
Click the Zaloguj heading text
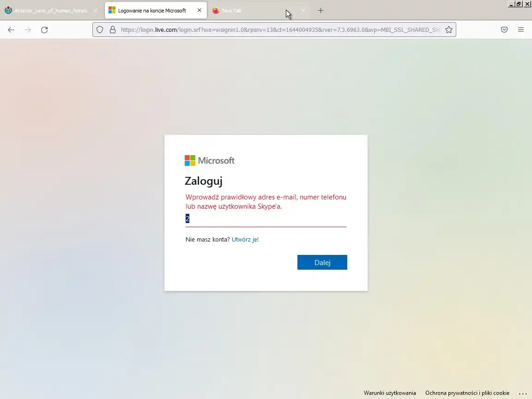204,181
